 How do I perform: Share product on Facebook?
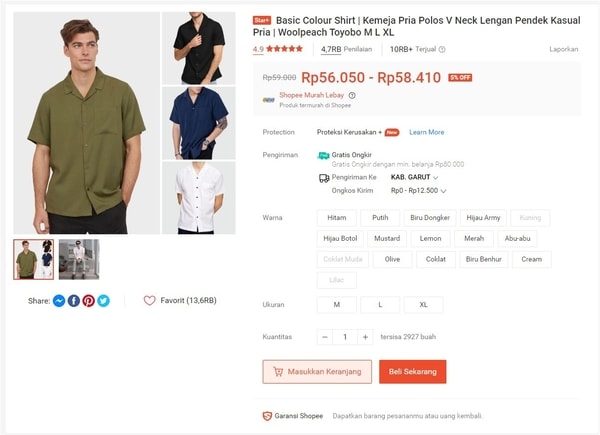point(74,300)
